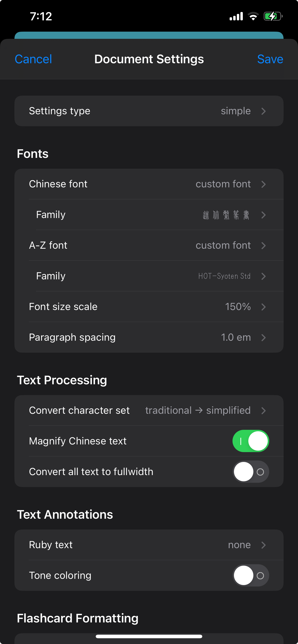Open the Ruby text row

point(149,545)
